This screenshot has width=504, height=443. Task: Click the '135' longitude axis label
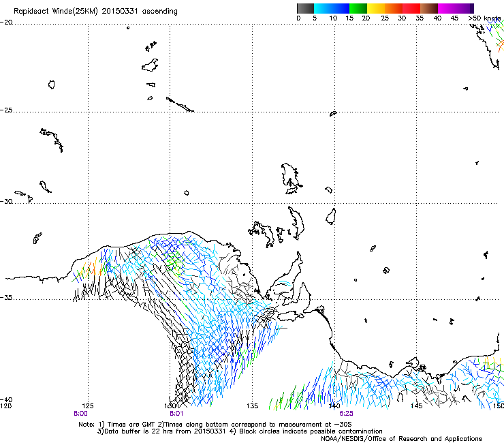252,406
